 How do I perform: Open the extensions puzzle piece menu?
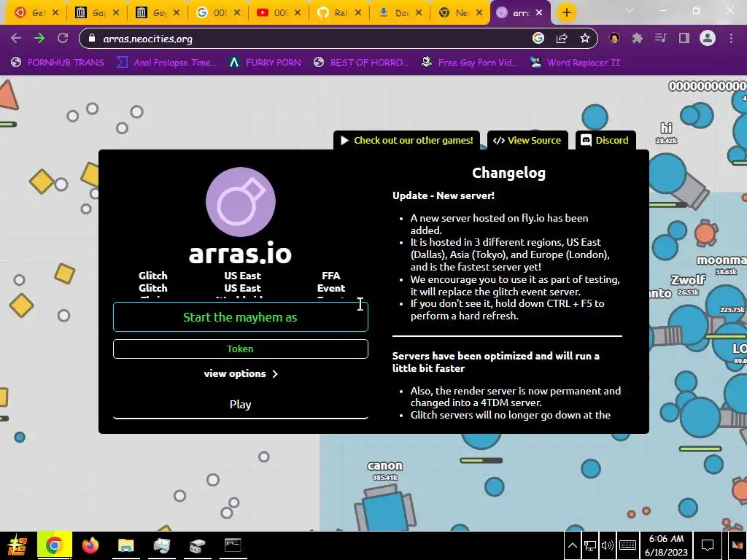638,38
